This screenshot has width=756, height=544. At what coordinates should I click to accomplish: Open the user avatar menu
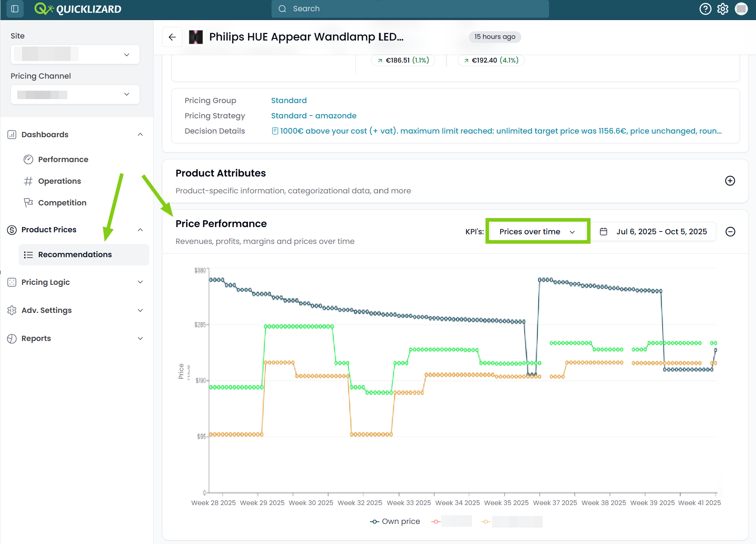coord(741,9)
